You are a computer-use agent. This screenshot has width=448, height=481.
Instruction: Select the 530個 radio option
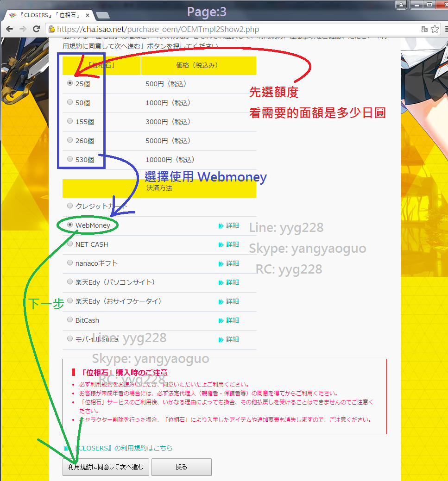(70, 159)
